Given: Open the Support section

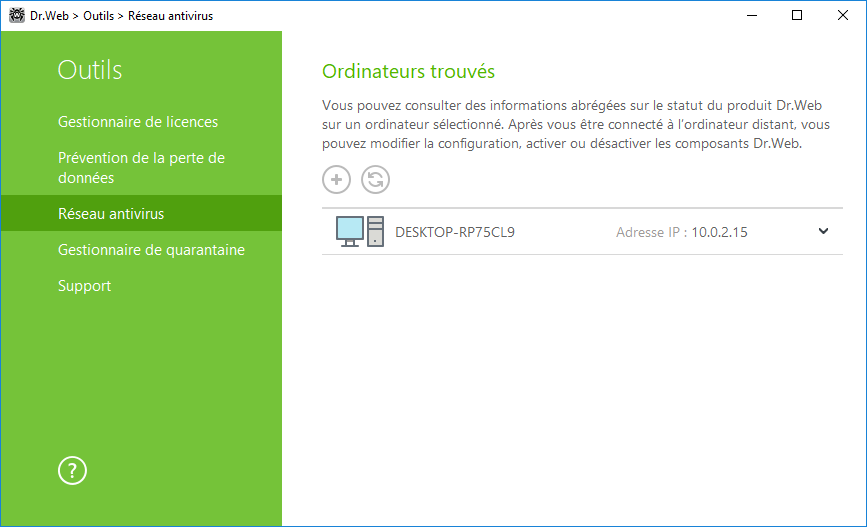Looking at the screenshot, I should coord(85,286).
